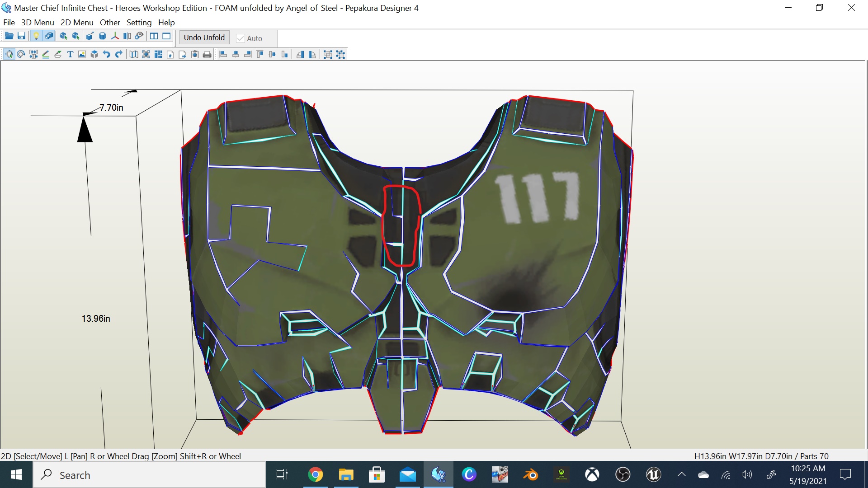Click the undo arrow icon
This screenshot has height=488, width=868.
pos(107,55)
